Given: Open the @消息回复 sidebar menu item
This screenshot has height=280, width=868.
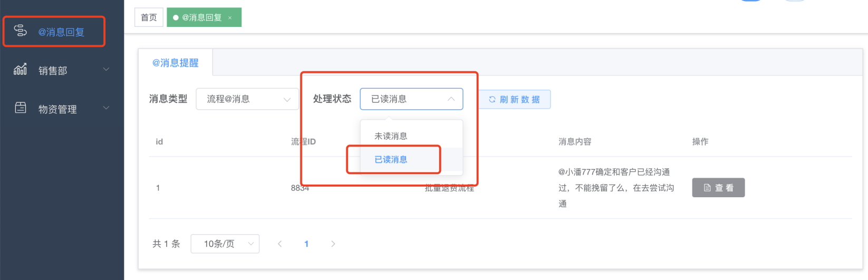Looking at the screenshot, I should 61,32.
